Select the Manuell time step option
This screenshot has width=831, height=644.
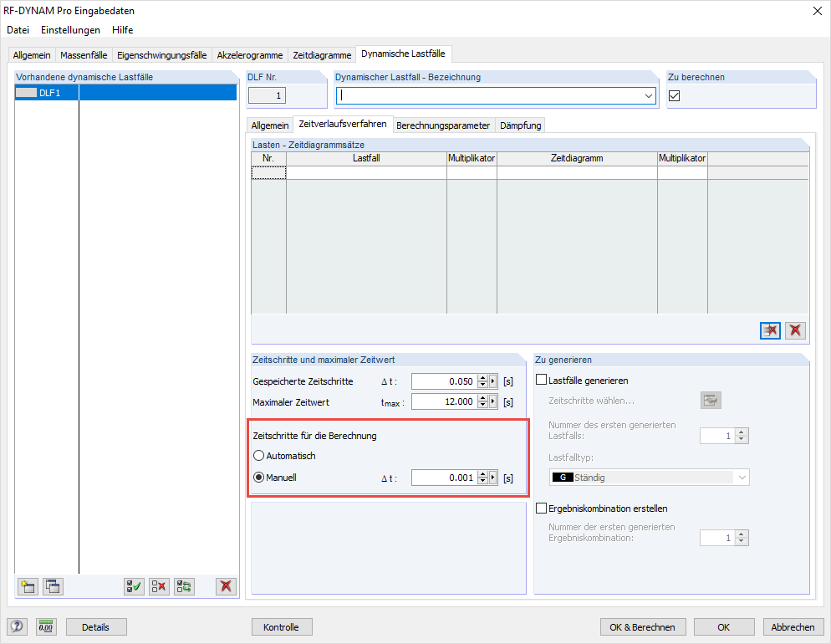pyautogui.click(x=258, y=477)
